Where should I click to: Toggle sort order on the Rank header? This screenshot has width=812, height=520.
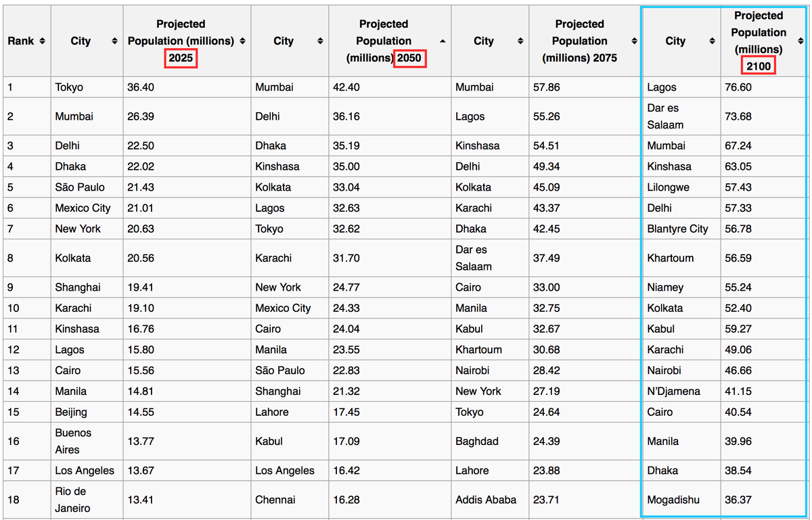tap(41, 41)
